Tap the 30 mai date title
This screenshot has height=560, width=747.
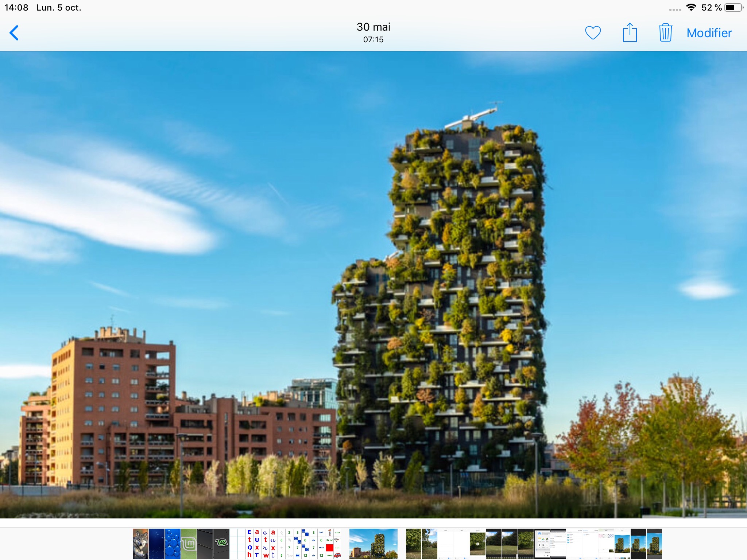373,27
